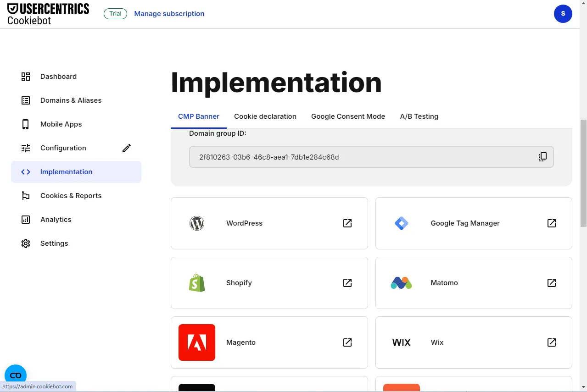This screenshot has height=392, width=587.
Task: Open the WordPress integration card
Action: [x=269, y=223]
